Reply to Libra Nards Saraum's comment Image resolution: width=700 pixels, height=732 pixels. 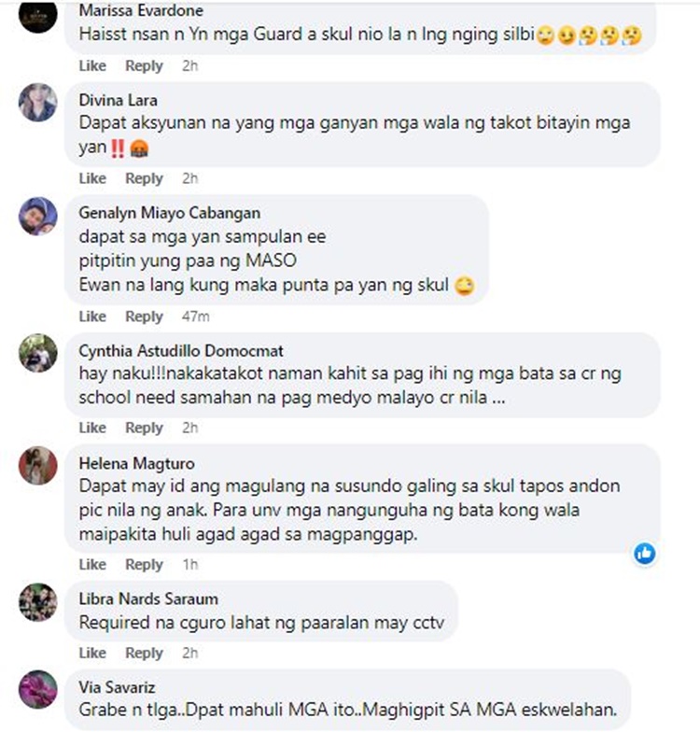[144, 653]
